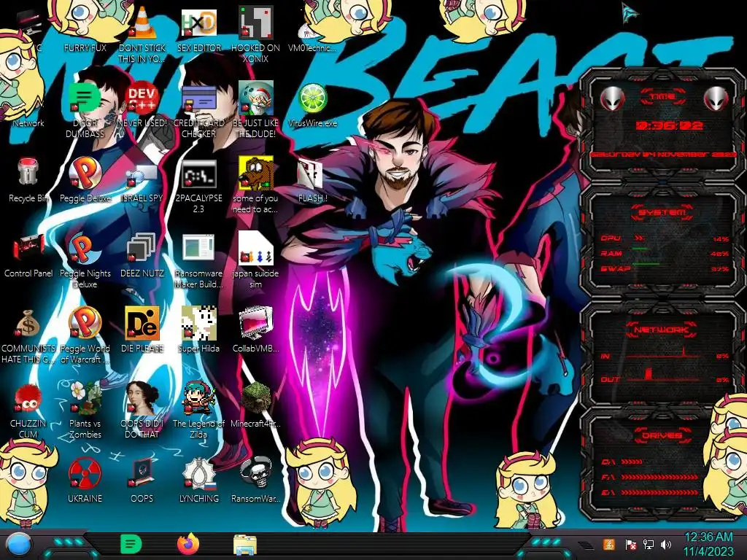Viewport: 747px width, 560px height.
Task: Launch the BE JUST LIKE THE DUDE! icon
Action: click(256, 97)
